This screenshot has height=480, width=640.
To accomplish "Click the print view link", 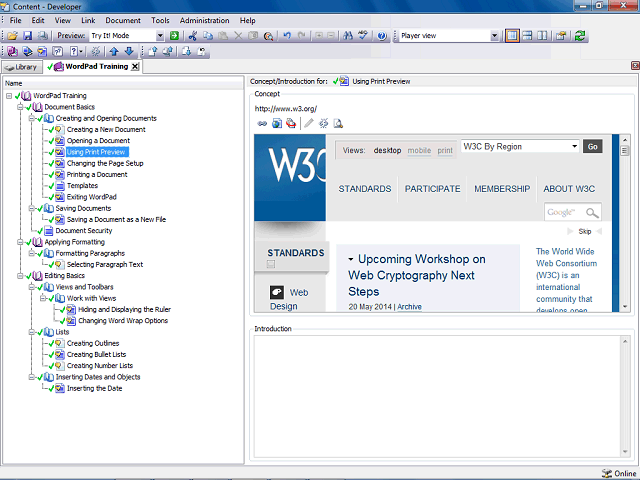I will 445,151.
